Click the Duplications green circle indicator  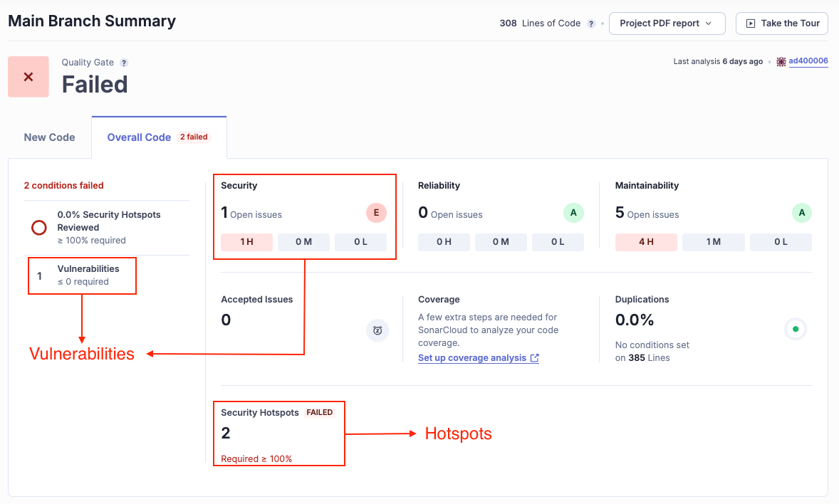click(795, 329)
